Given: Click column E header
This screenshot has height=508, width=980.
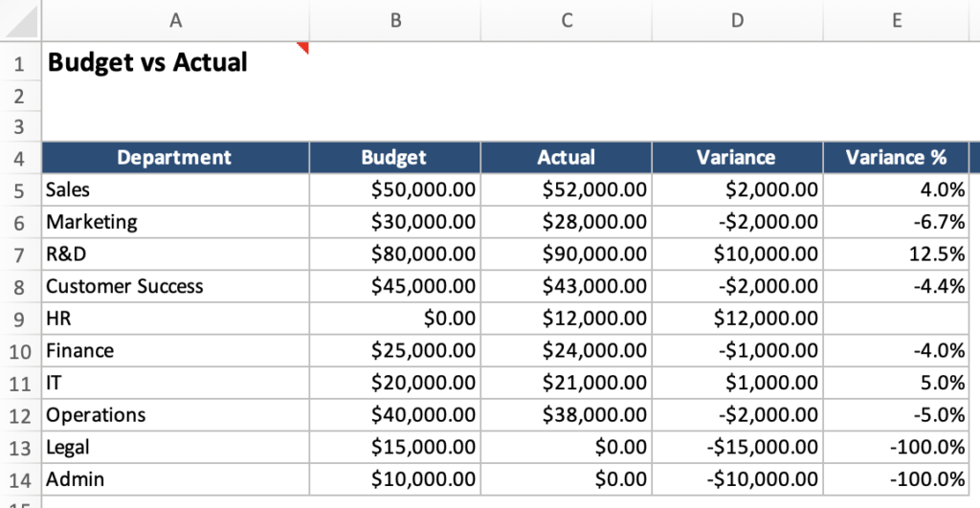Looking at the screenshot, I should click(896, 20).
